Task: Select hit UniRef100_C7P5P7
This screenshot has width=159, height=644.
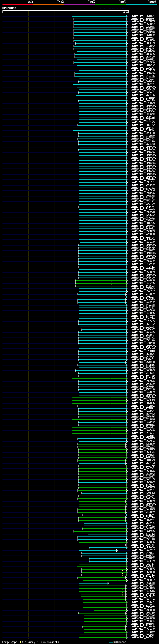Action: (x=143, y=605)
